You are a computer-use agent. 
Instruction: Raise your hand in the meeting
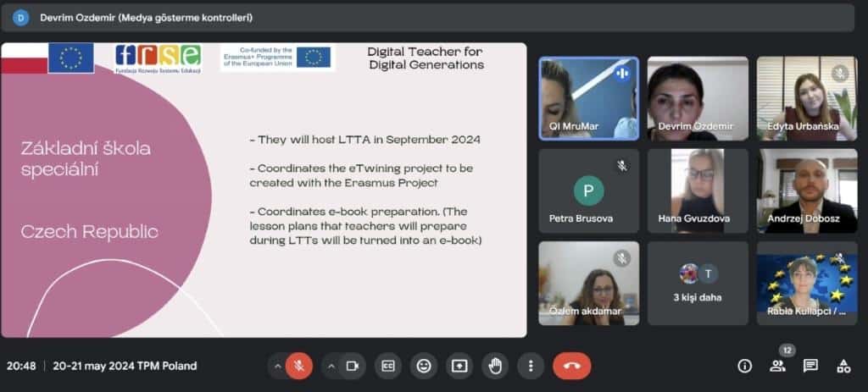(495, 366)
